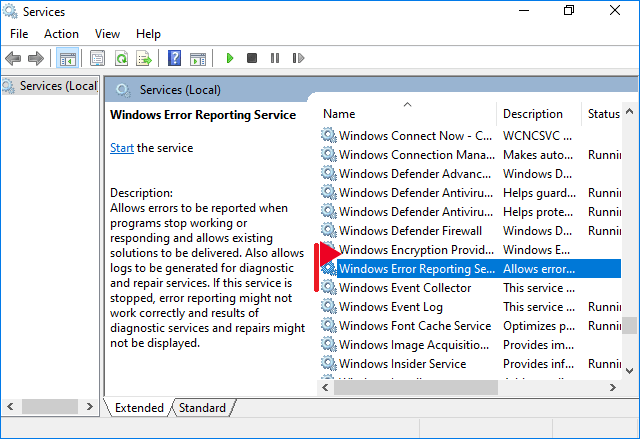Click the Export List toolbar icon
This screenshot has width=640, height=439.
pyautogui.click(x=144, y=58)
